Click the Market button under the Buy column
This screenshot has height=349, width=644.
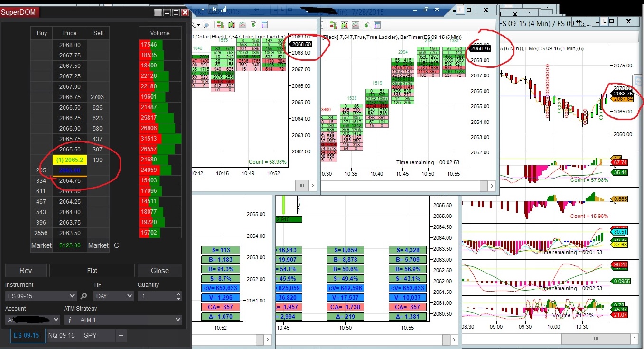[41, 245]
